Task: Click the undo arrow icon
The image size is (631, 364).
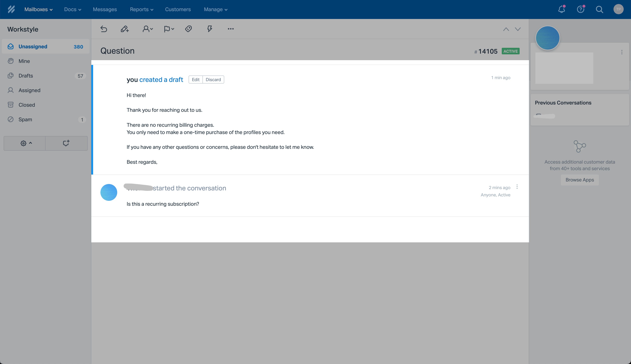Action: pyautogui.click(x=104, y=29)
